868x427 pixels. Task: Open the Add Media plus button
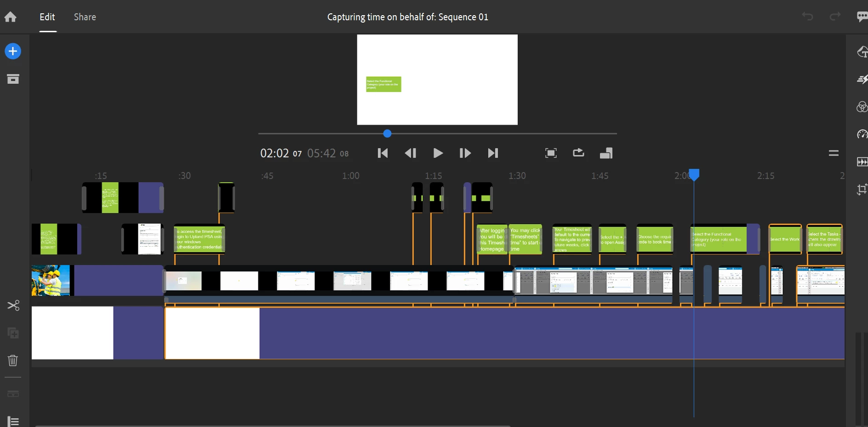coord(13,51)
